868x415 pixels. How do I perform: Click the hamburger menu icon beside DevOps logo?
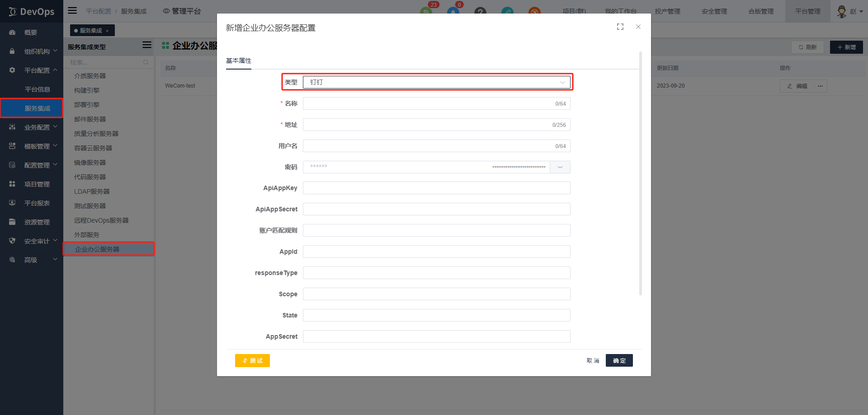tap(72, 11)
